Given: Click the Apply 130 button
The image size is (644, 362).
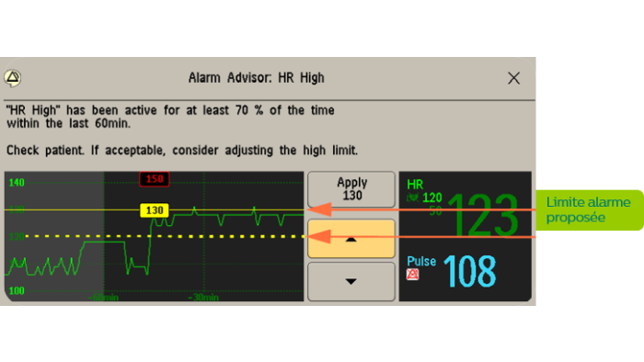Looking at the screenshot, I should [351, 189].
